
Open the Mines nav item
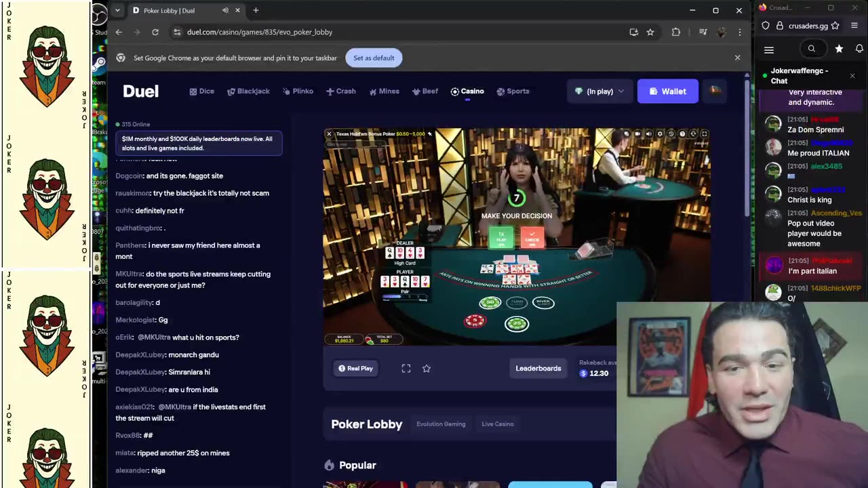point(384,91)
